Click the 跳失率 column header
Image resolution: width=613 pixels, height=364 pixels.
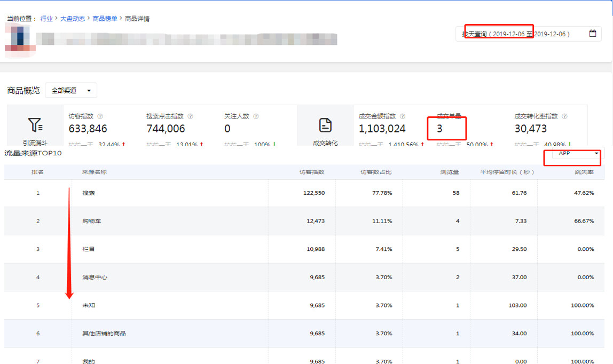pos(584,172)
